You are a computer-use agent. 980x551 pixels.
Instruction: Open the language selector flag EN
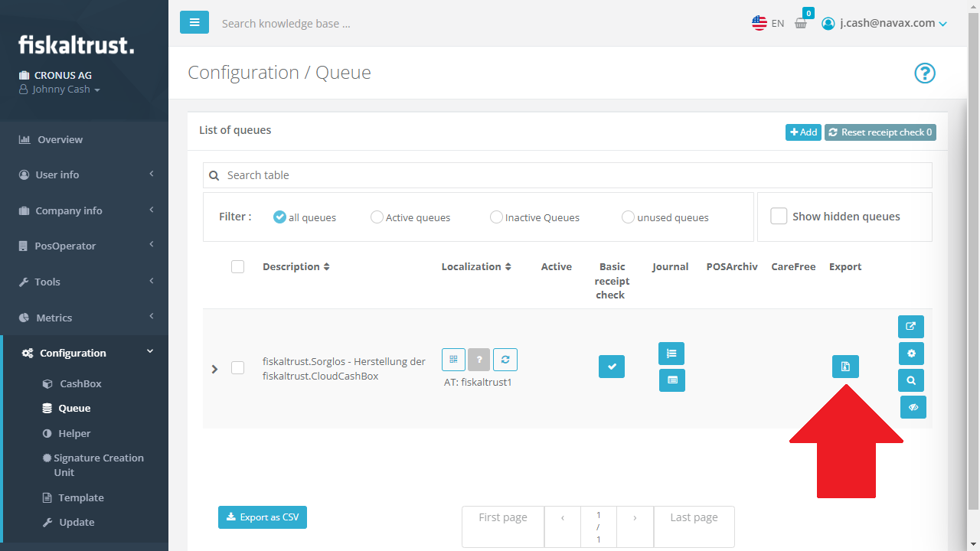[768, 23]
